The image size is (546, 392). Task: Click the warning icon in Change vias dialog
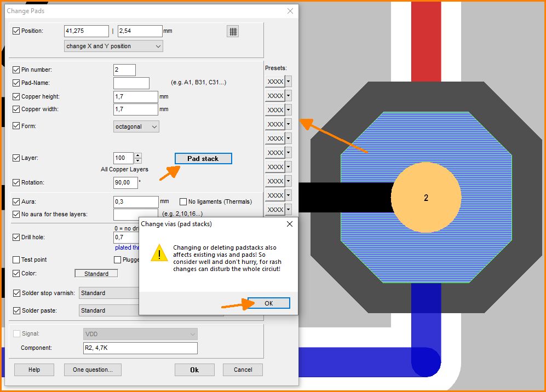coord(159,253)
